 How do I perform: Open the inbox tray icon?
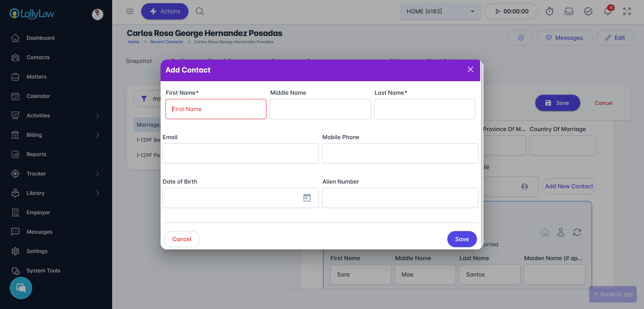[569, 11]
